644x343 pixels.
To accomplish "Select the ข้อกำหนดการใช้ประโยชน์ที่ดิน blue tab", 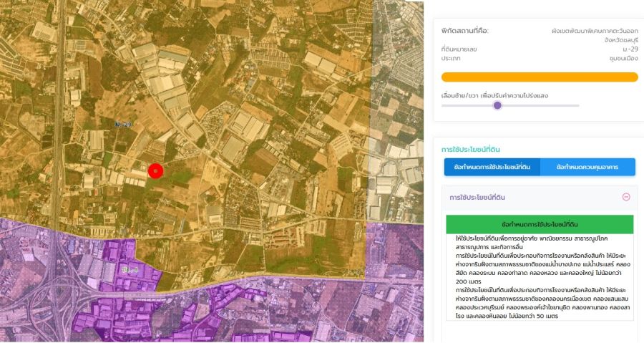I will [x=492, y=167].
